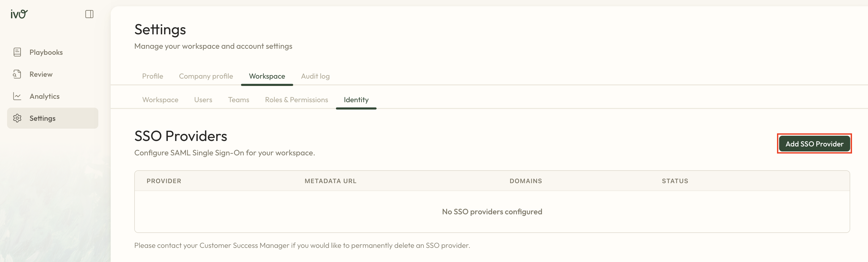Select the Identity sub-tab
This screenshot has height=262, width=868.
click(x=356, y=100)
